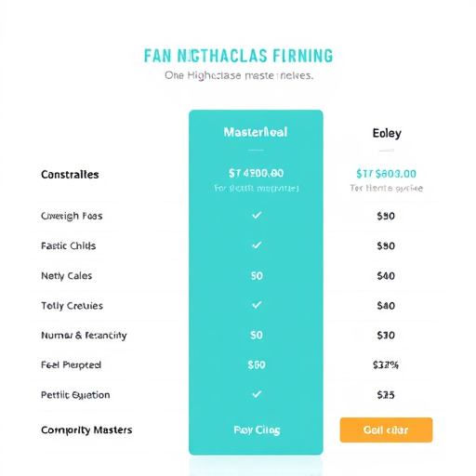Click the $60 value in Feel Plerpted row
The width and height of the screenshot is (476, 476).
pyautogui.click(x=257, y=364)
